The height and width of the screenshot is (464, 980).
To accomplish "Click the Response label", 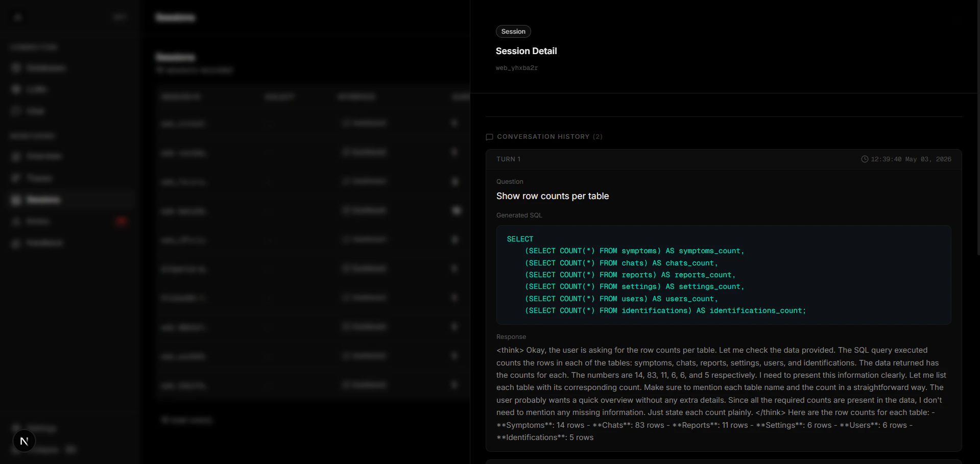I will pyautogui.click(x=511, y=337).
